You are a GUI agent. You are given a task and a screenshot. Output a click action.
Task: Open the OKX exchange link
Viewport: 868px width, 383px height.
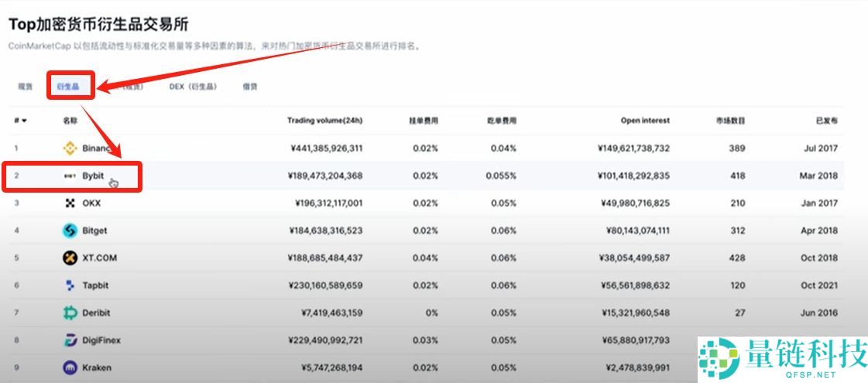[x=91, y=203]
